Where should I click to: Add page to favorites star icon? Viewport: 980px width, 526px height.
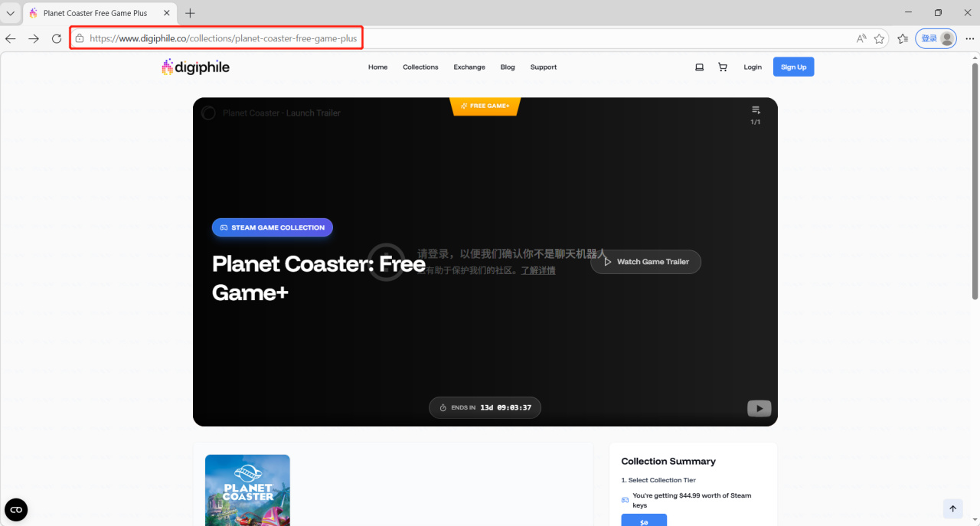click(x=880, y=38)
